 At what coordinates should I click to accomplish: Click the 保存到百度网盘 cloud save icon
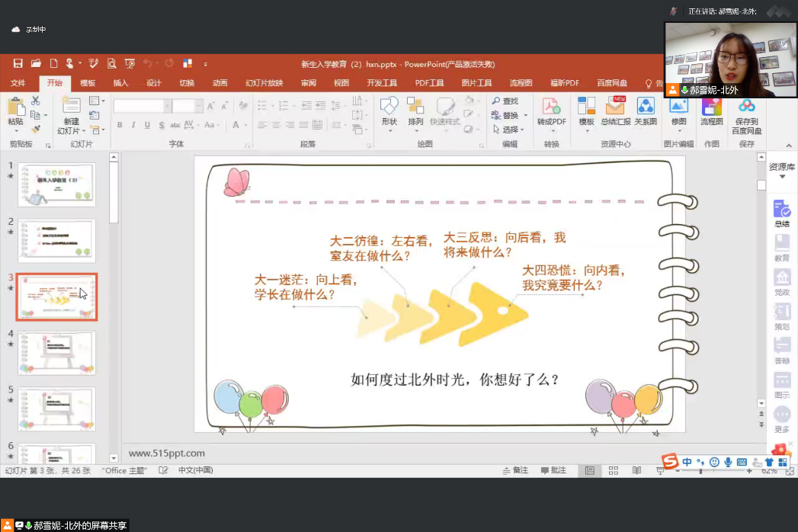click(746, 114)
